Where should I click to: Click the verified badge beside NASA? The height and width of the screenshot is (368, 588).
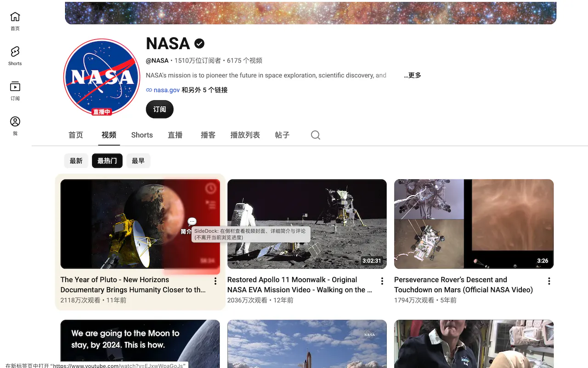tap(199, 43)
